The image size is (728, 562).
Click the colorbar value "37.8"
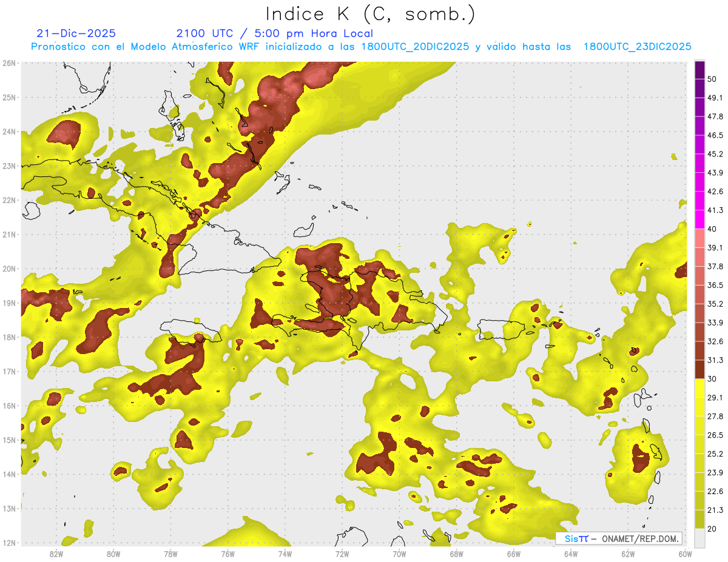tap(715, 266)
